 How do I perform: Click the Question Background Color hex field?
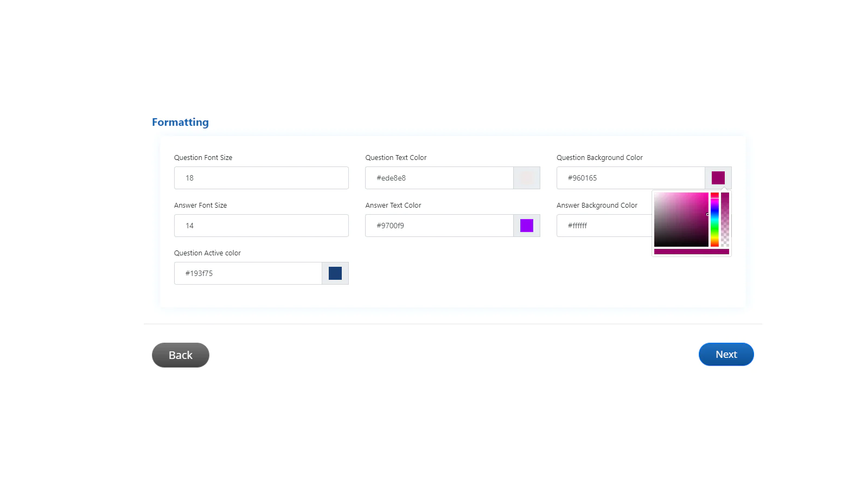[630, 178]
